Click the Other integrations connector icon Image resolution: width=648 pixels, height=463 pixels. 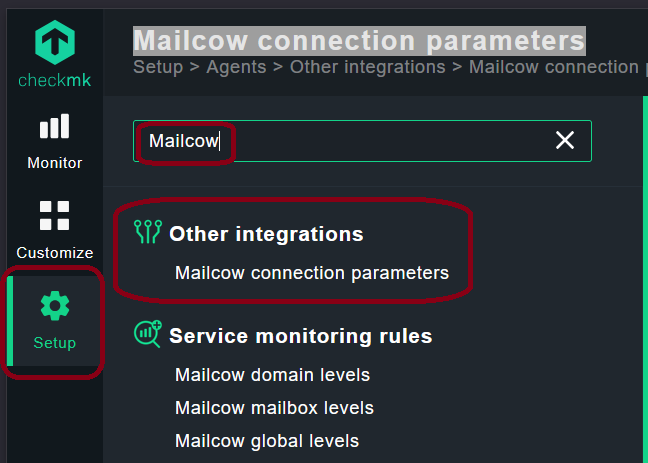[148, 232]
